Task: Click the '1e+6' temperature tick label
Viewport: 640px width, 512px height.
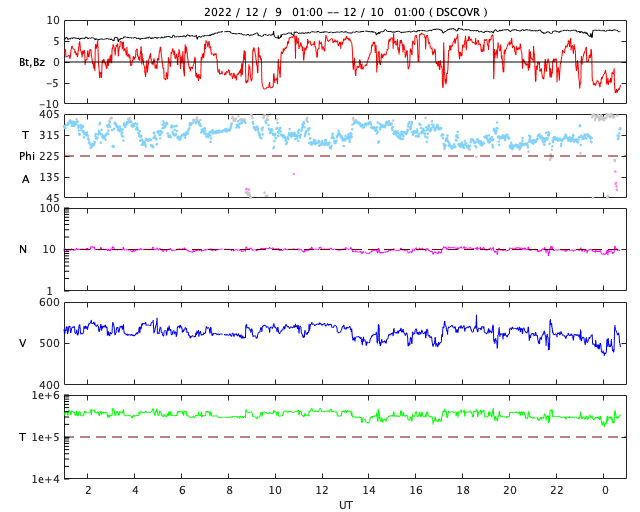Action: 46,395
